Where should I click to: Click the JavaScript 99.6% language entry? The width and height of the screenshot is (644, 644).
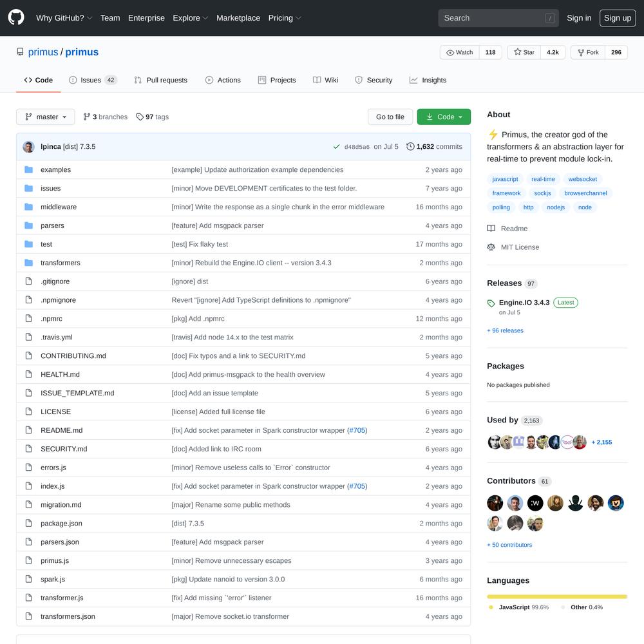[519, 607]
